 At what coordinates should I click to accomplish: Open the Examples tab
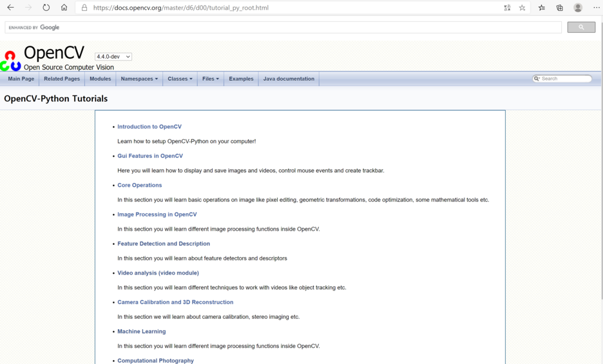(x=241, y=79)
